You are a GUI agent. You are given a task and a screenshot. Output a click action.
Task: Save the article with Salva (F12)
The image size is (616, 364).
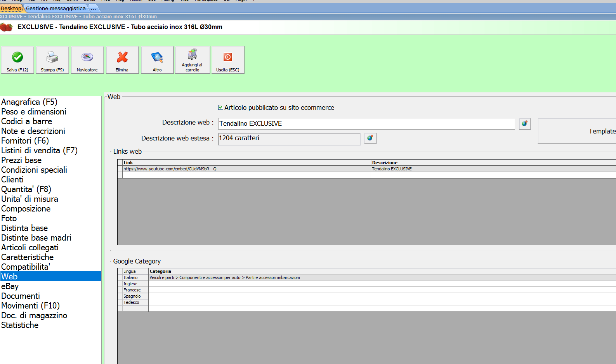[x=18, y=60]
